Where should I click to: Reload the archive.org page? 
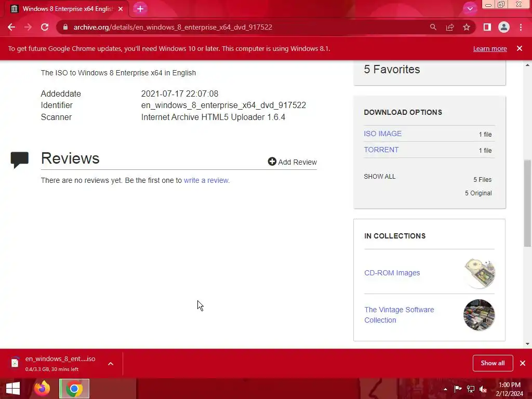click(45, 27)
